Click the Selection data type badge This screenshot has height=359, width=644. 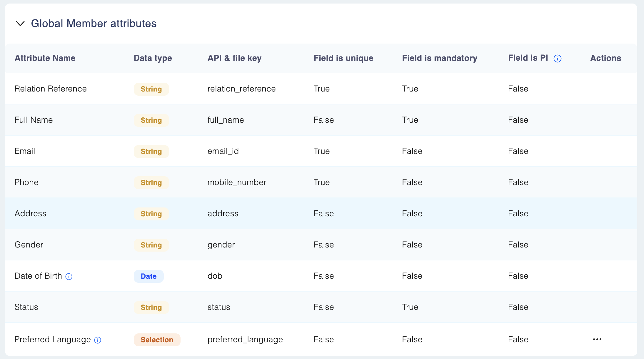tap(157, 340)
